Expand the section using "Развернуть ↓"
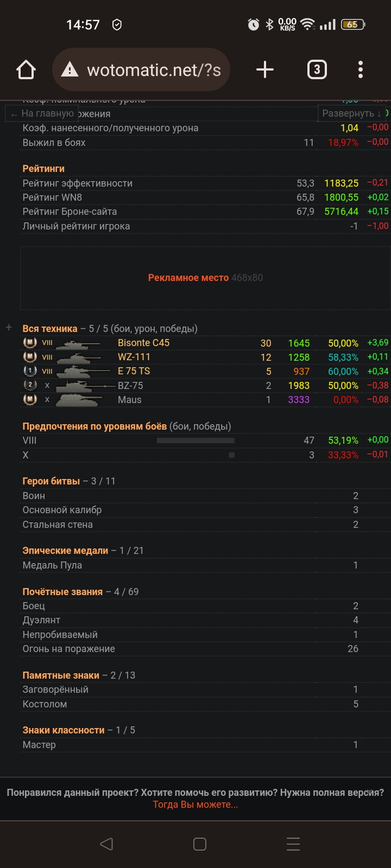This screenshot has width=391, height=868. click(x=351, y=113)
